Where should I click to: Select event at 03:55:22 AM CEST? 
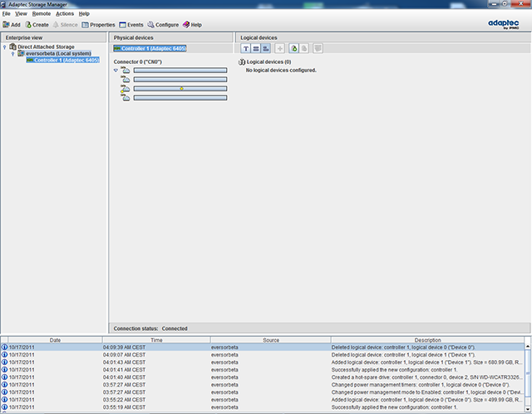tap(263, 400)
